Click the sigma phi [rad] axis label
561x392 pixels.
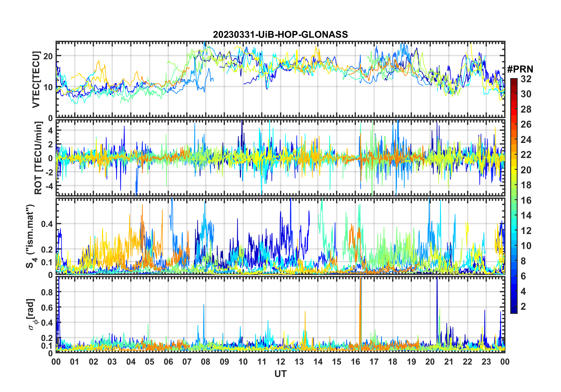(x=32, y=314)
